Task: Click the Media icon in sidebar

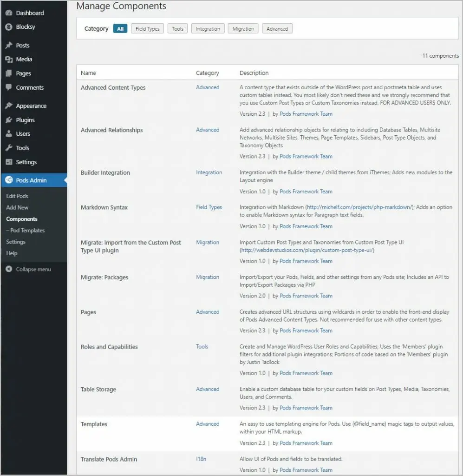Action: (9, 59)
